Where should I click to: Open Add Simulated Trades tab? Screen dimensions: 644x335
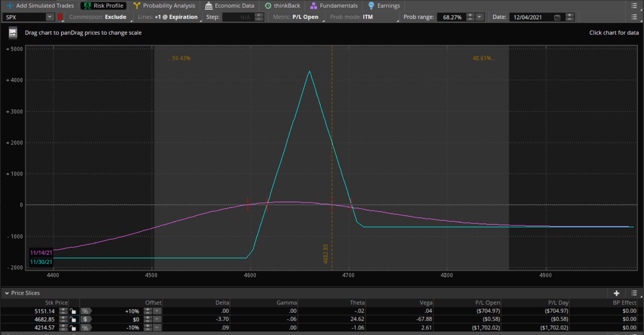click(x=40, y=6)
